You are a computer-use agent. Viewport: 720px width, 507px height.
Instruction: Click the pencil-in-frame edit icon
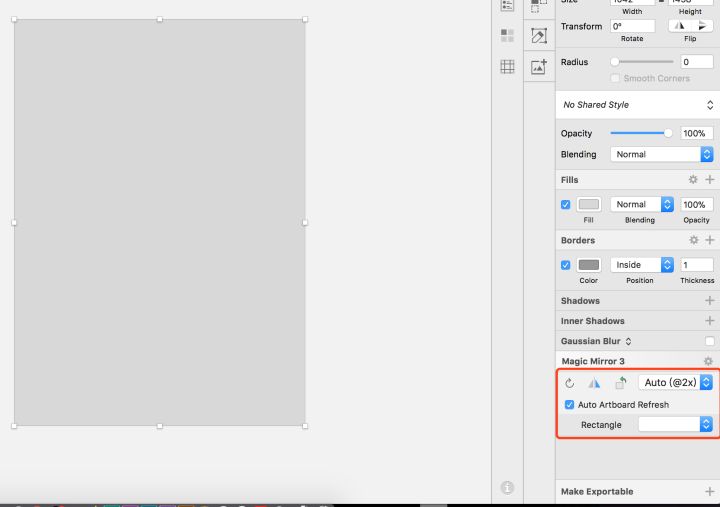coord(539,36)
